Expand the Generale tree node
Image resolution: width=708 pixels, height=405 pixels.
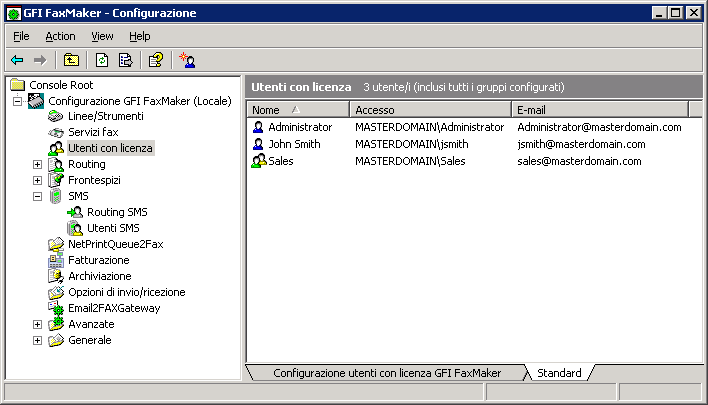point(37,340)
